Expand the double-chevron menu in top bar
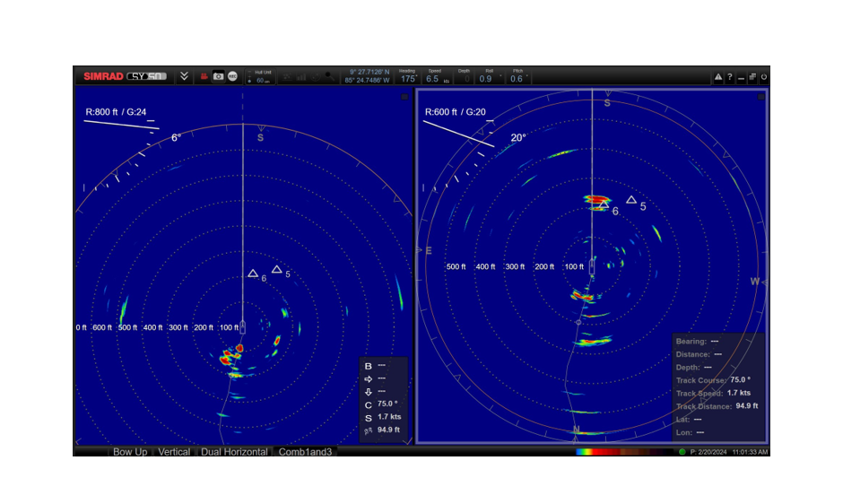843x504 pixels. pyautogui.click(x=184, y=77)
